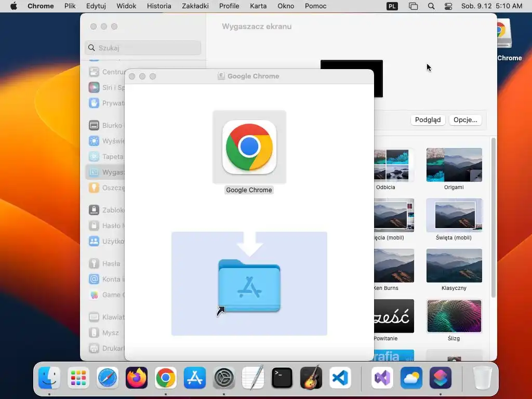Open GarageBand from the Dock
The height and width of the screenshot is (399, 532).
pyautogui.click(x=311, y=378)
